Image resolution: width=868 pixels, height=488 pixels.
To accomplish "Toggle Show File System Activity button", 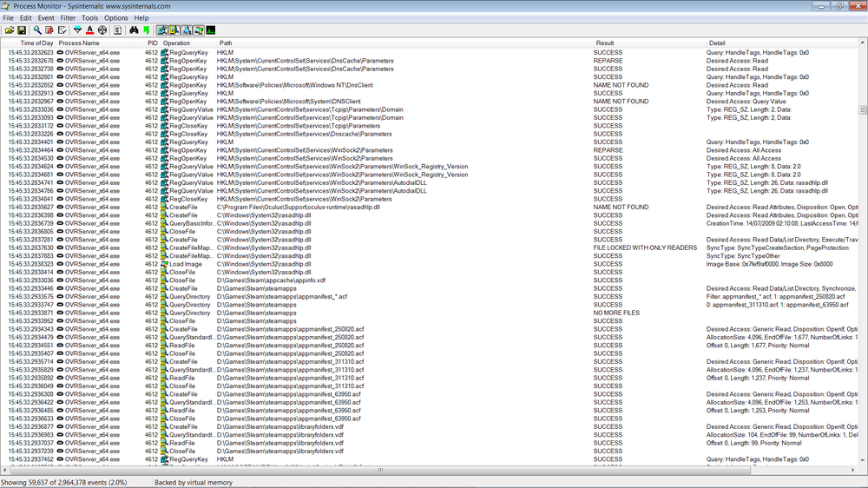I will click(x=174, y=30).
